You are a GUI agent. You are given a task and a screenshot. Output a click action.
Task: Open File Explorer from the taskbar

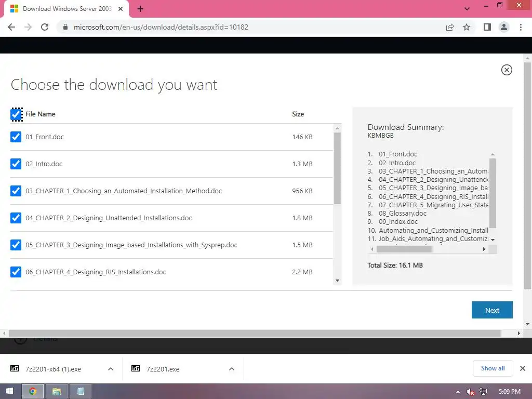pyautogui.click(x=56, y=391)
